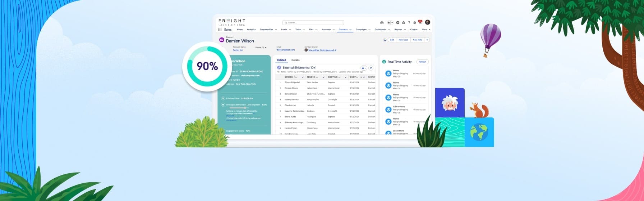Open the record actions dropdown beside New Note
The width and height of the screenshot is (644, 201).
coord(427,40)
